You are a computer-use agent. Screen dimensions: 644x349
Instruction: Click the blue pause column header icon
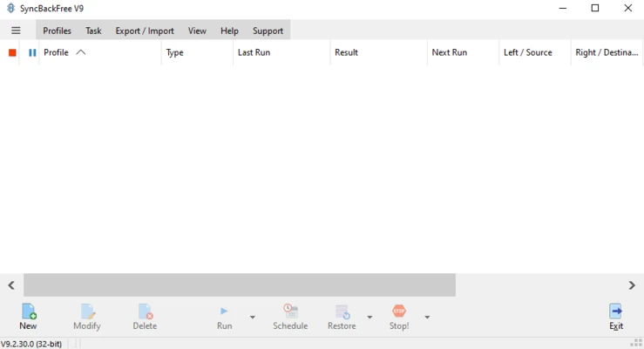tap(32, 52)
